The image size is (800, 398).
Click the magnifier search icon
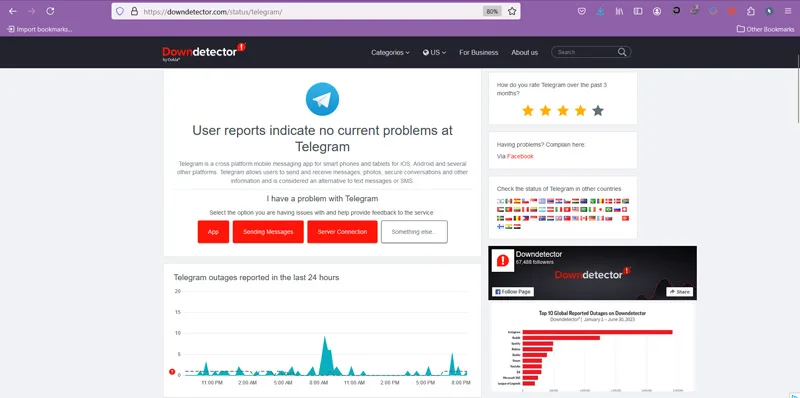pos(622,52)
